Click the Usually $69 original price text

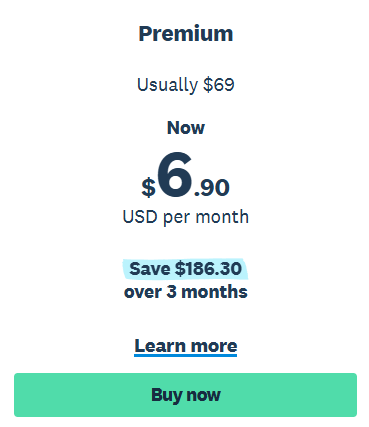[186, 85]
